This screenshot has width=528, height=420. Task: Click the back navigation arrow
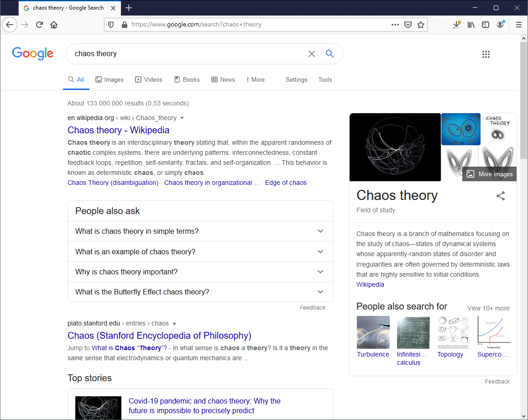(10, 25)
